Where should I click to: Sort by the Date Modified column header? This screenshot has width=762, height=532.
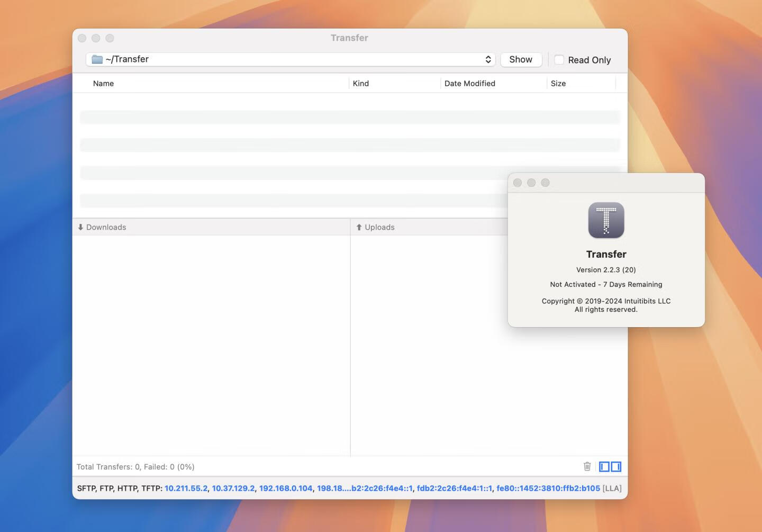[470, 83]
